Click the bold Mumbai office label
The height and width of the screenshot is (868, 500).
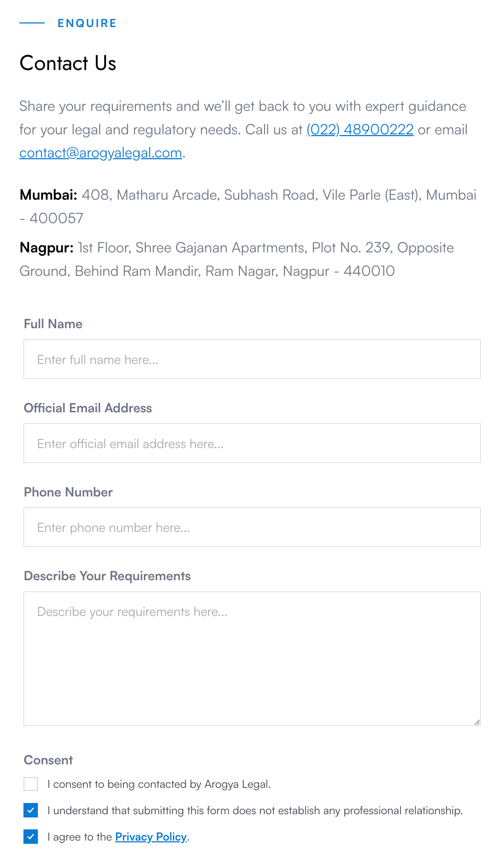49,195
